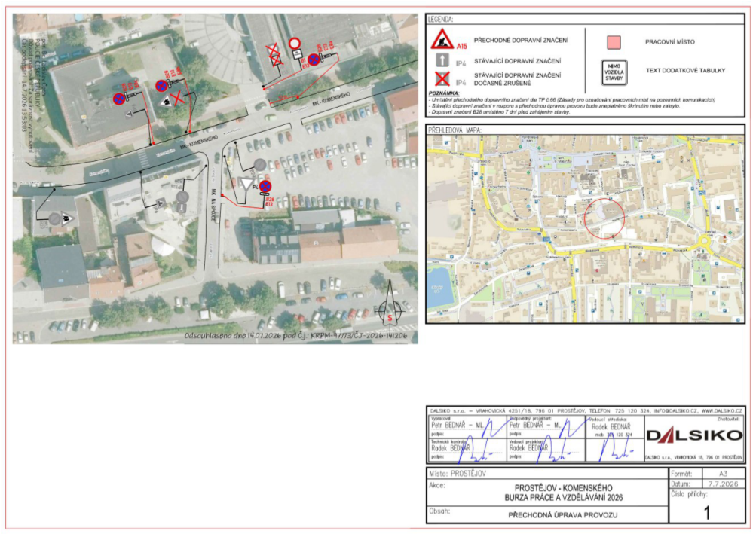Click the no-entry sign with white center

point(295,44)
